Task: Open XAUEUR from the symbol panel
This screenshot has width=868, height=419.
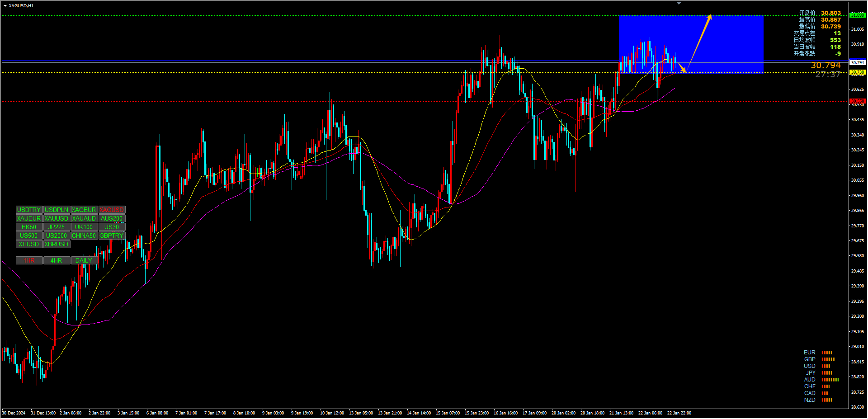Action: (x=29, y=219)
